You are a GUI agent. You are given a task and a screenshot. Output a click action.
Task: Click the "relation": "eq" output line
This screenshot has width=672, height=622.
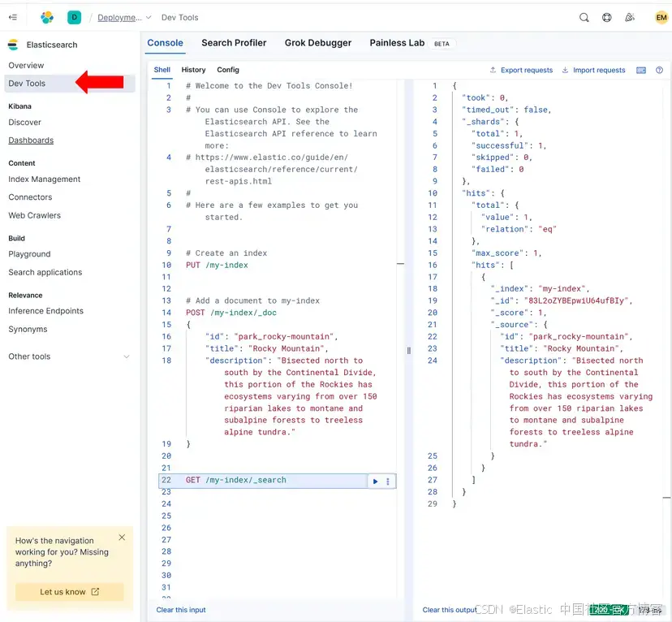tap(519, 229)
